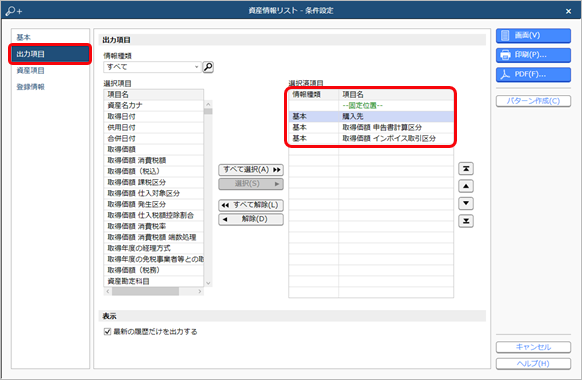Select 取得価額 発生区分 in item list

(154, 204)
